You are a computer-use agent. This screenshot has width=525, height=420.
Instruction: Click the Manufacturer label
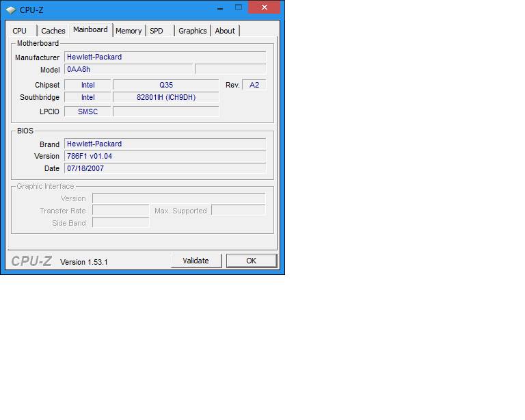(37, 57)
